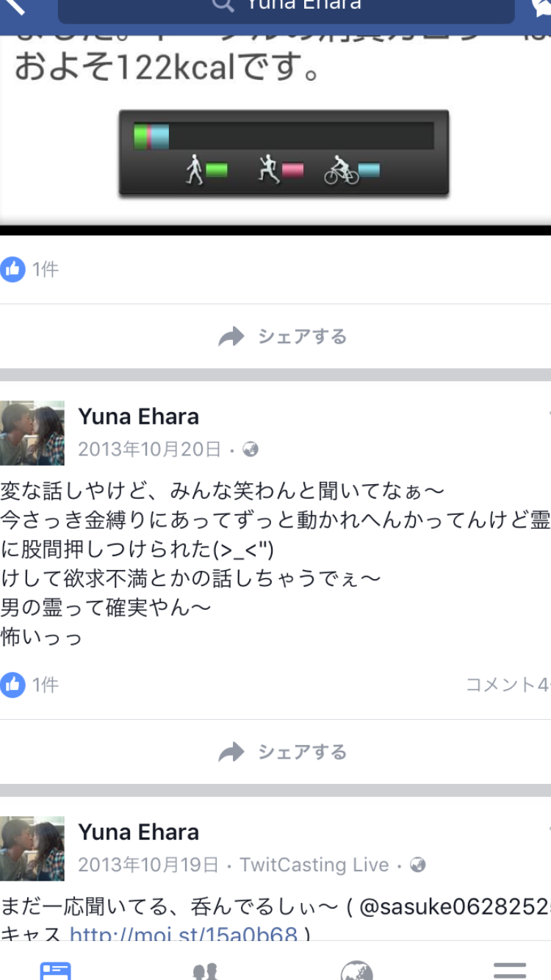Open the hamburger menu tab in the bottom bar
Viewport: 551px width, 980px height.
[x=510, y=970]
